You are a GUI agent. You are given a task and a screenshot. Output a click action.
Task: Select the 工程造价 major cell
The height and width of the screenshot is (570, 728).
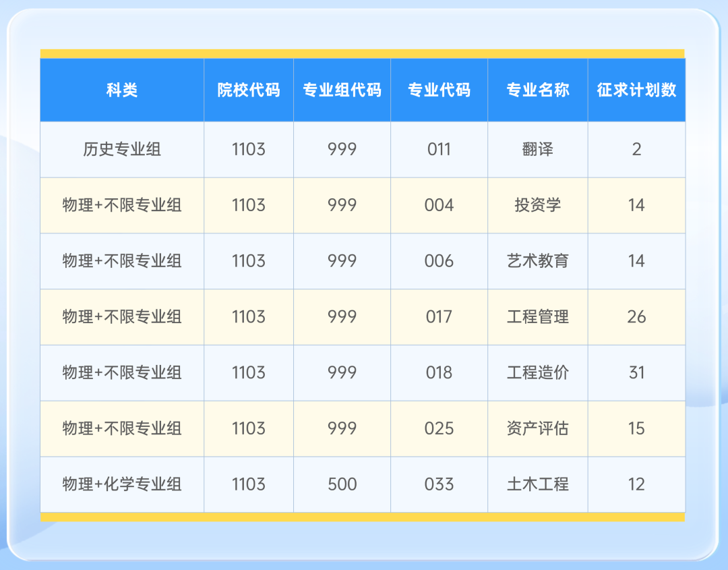coord(537,373)
